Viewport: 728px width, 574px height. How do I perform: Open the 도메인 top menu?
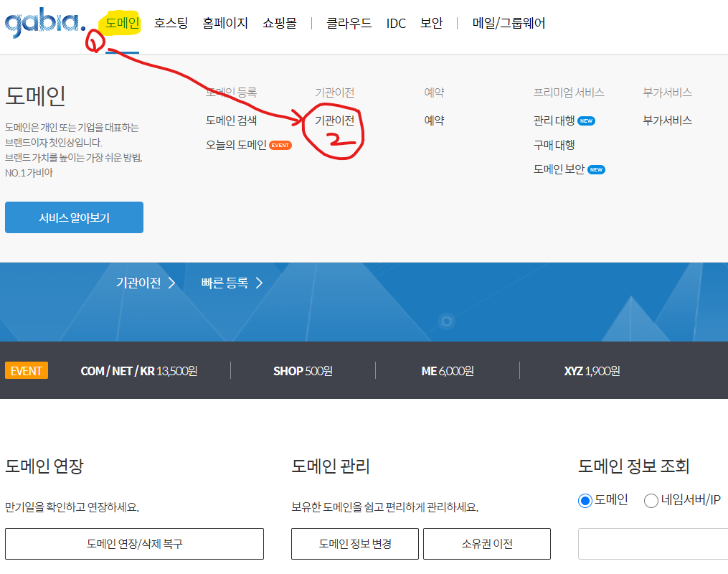(122, 23)
